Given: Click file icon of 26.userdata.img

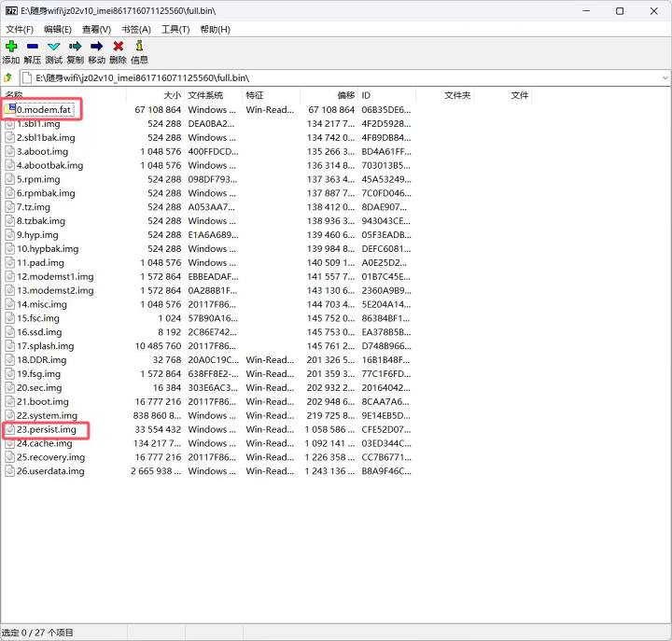Looking at the screenshot, I should [9, 471].
